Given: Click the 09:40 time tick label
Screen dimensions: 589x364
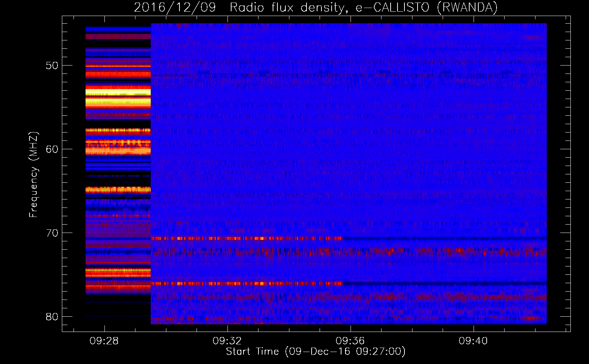Looking at the screenshot, I should [x=473, y=341].
